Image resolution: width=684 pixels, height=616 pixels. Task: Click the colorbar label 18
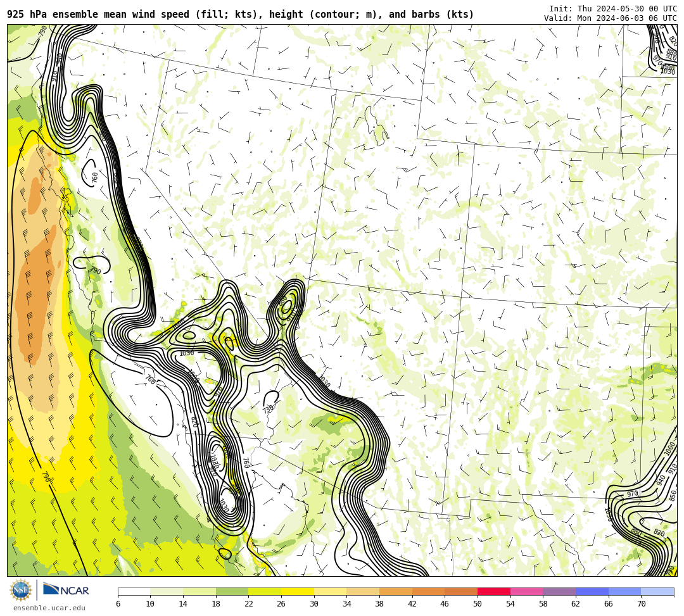pyautogui.click(x=215, y=604)
